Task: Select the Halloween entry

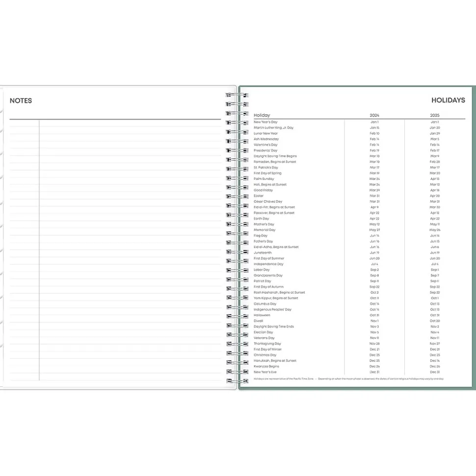Action: [262, 315]
